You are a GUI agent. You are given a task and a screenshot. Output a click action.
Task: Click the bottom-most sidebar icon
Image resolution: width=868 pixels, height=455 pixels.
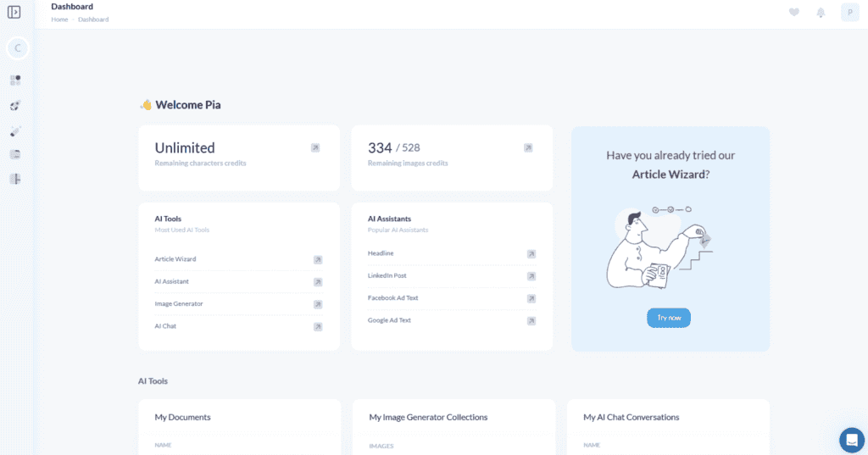pyautogui.click(x=15, y=179)
